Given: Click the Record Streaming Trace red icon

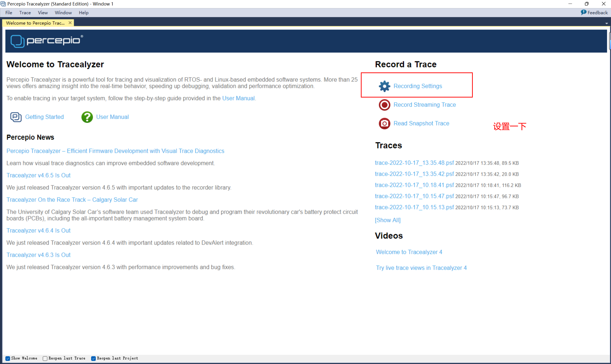Looking at the screenshot, I should 384,105.
